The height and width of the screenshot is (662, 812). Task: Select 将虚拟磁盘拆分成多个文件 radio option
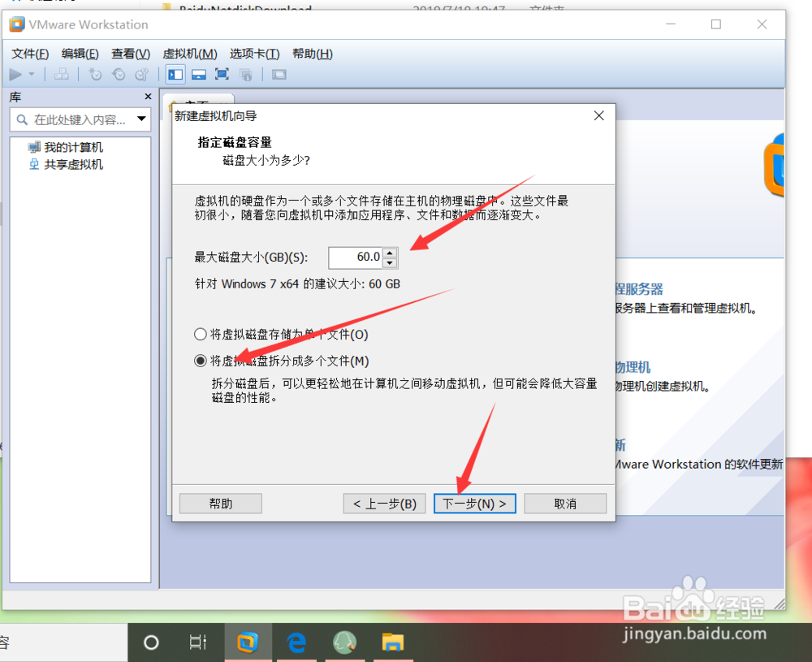click(199, 360)
